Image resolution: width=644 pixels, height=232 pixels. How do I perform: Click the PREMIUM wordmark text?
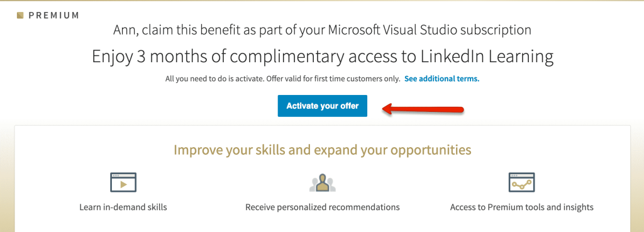point(54,16)
